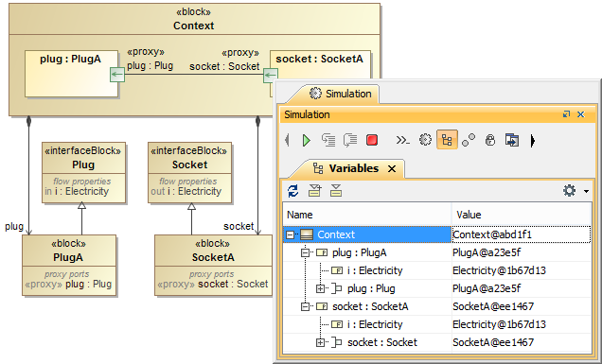Viewport: 602px width, 364px height.
Task: Expand the plug : Plug port node
Action: coord(320,288)
